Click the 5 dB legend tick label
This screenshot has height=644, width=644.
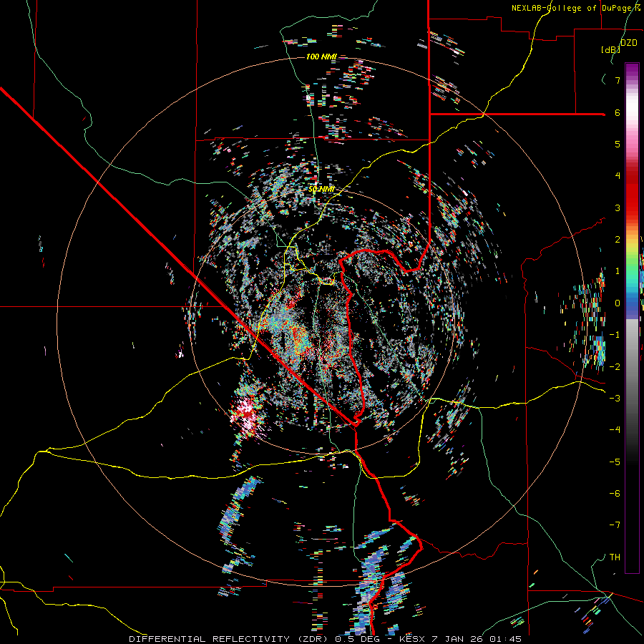[x=618, y=144]
